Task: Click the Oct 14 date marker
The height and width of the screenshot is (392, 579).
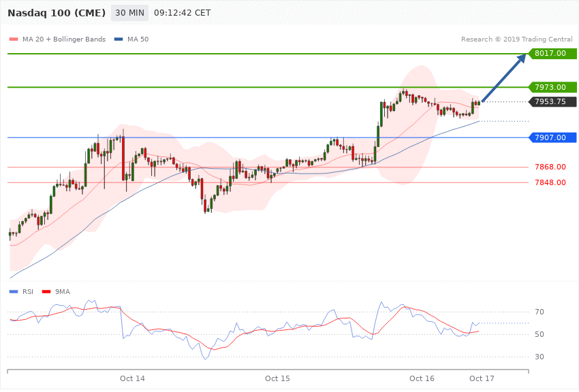Action: [132, 378]
